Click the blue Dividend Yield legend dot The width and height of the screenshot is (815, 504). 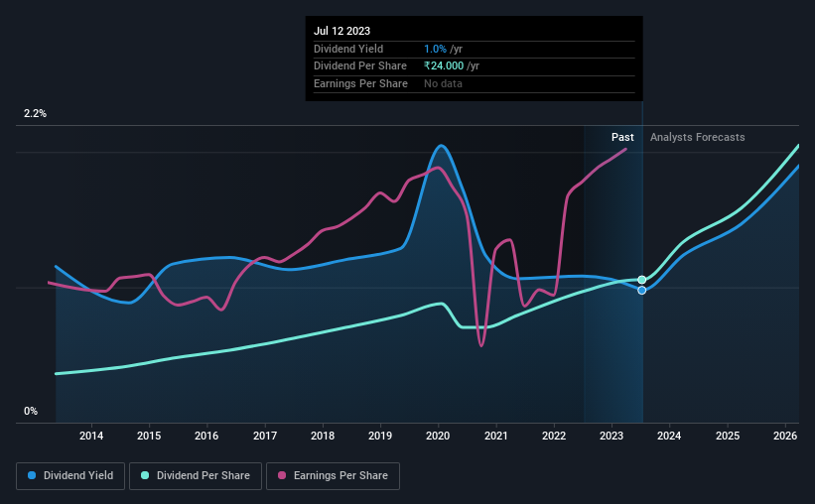click(x=32, y=475)
